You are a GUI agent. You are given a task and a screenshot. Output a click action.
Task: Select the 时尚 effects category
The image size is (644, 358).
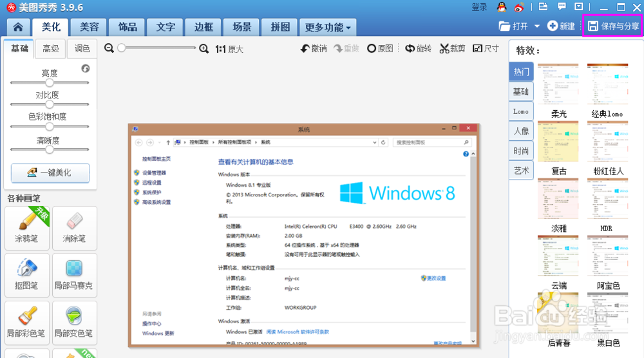pos(521,151)
